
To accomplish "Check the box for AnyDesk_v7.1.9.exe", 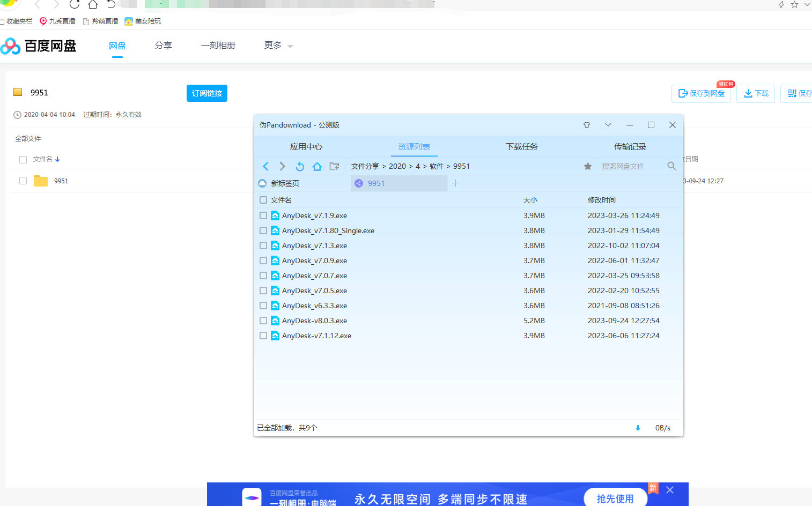I will pyautogui.click(x=263, y=215).
